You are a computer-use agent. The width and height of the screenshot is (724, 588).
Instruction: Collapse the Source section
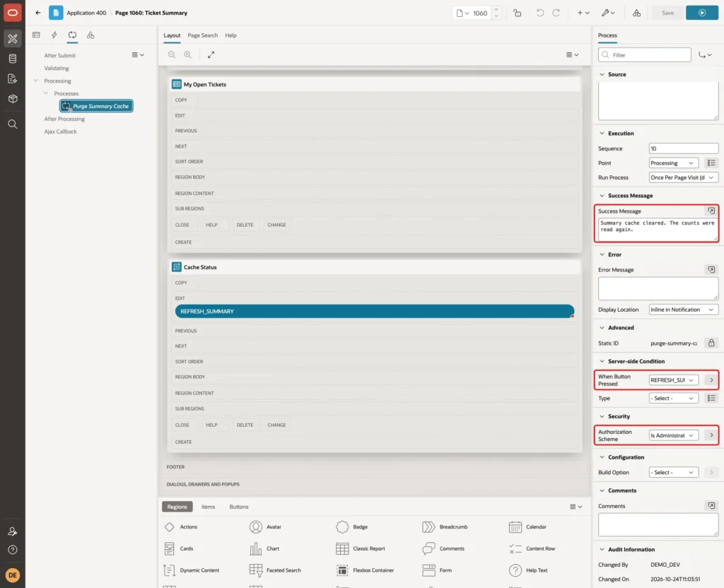[x=602, y=74]
